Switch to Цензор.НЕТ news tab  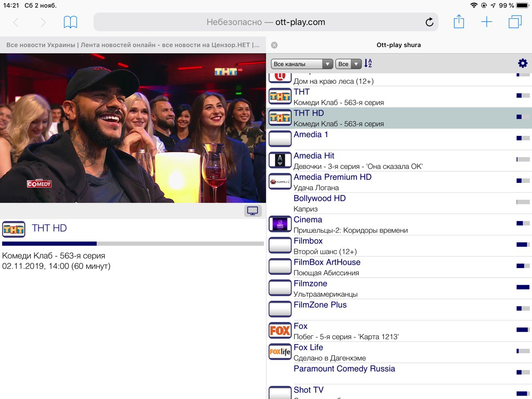pos(133,45)
